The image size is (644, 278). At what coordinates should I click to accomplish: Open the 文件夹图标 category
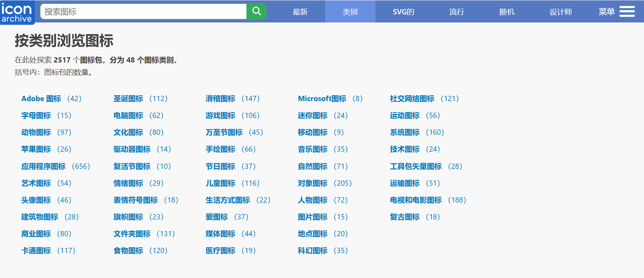tap(132, 234)
